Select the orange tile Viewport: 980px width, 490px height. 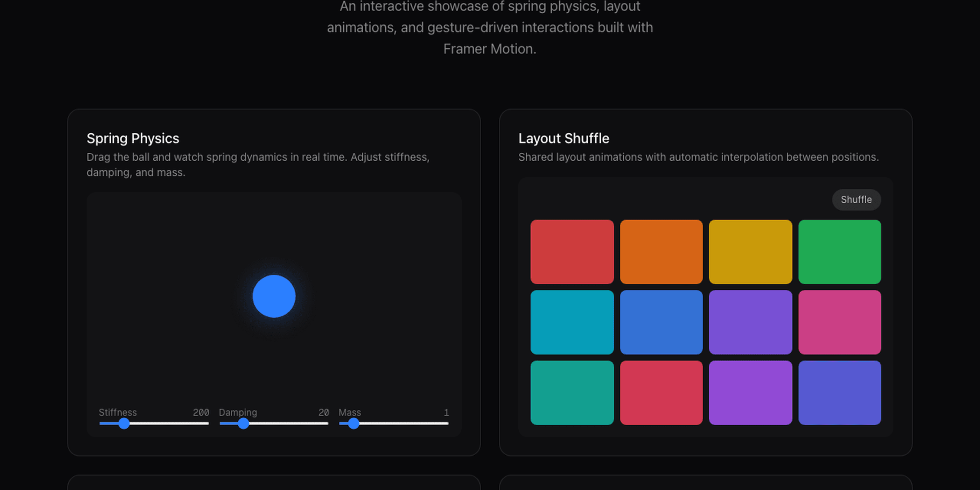[x=661, y=251]
